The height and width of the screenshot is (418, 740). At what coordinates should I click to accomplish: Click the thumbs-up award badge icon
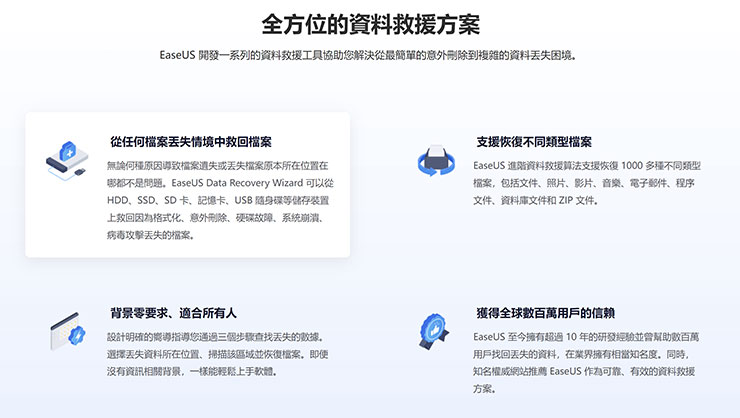click(434, 331)
